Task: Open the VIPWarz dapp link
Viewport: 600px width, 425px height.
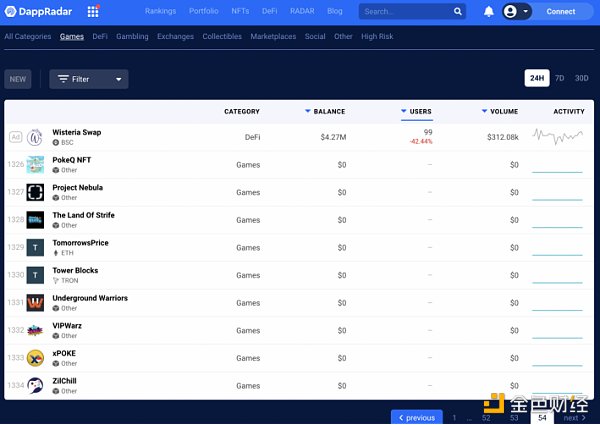Action: [67, 326]
